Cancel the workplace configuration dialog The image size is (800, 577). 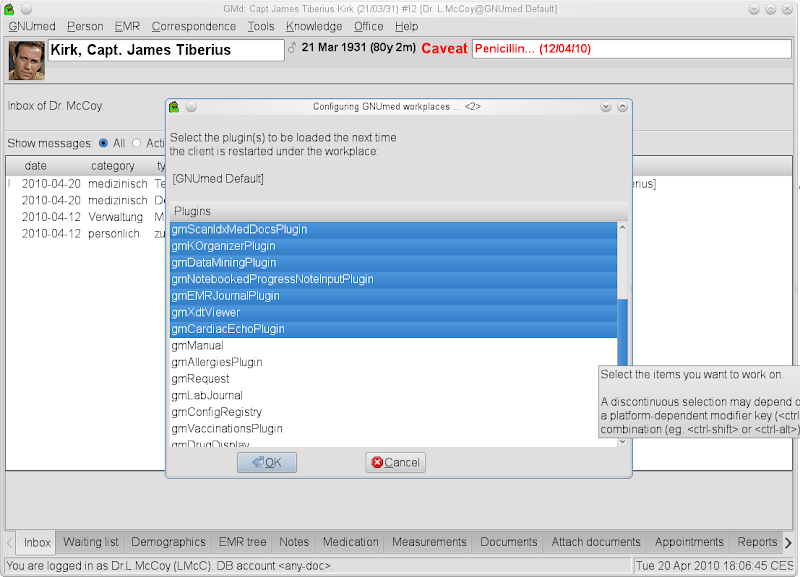coord(395,463)
